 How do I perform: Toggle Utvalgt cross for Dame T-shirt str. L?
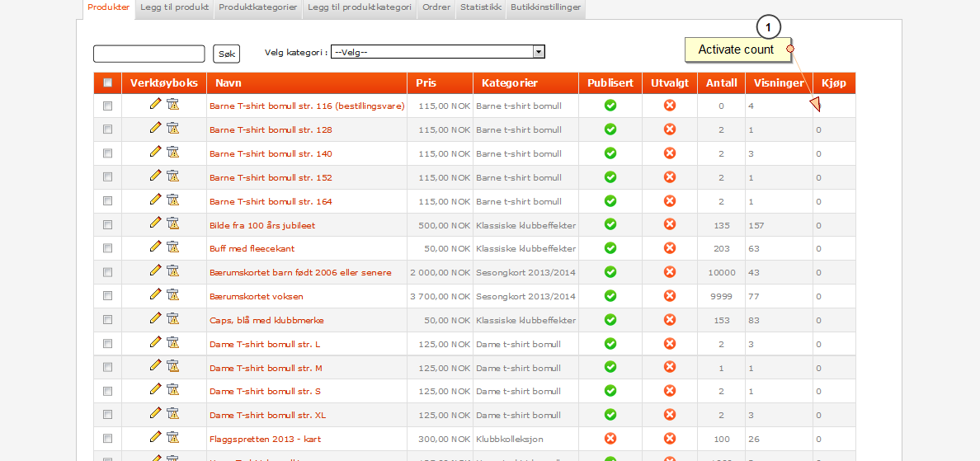(x=669, y=343)
